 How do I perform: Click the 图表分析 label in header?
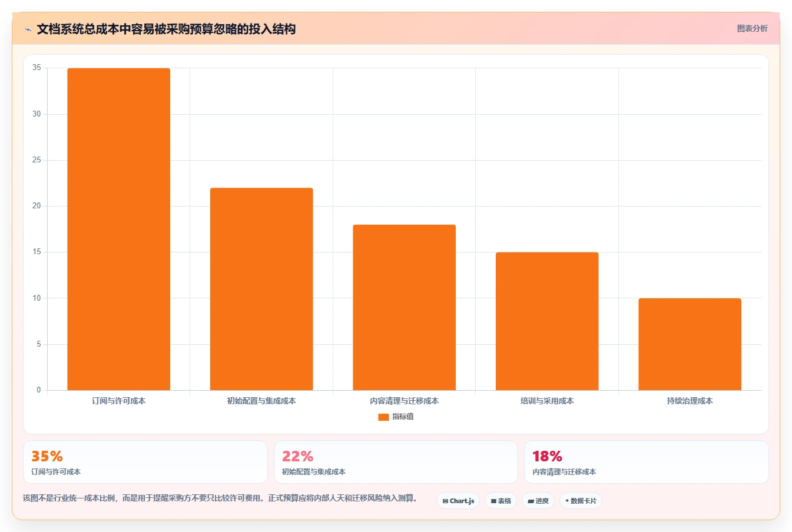pos(752,28)
